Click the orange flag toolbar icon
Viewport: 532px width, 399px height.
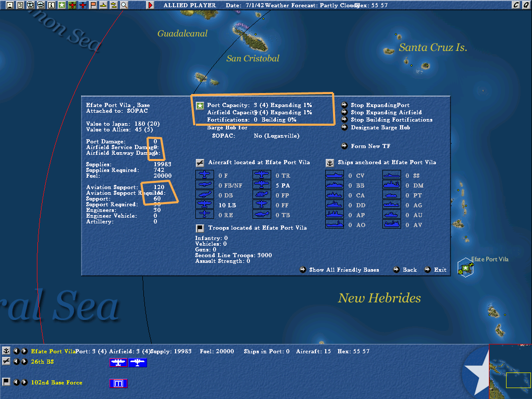click(x=93, y=5)
